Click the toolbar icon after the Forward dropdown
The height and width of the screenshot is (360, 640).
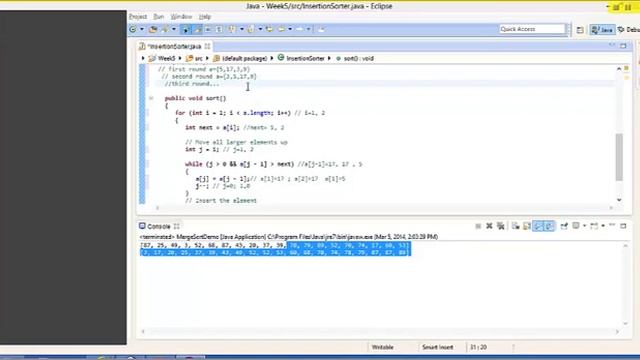coord(321,29)
